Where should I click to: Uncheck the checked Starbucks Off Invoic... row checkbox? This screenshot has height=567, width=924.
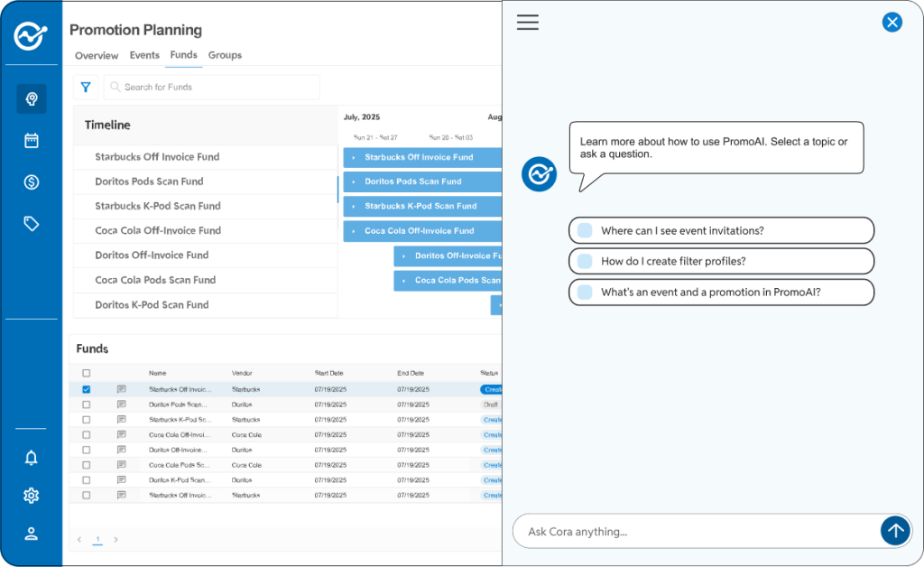(x=87, y=389)
